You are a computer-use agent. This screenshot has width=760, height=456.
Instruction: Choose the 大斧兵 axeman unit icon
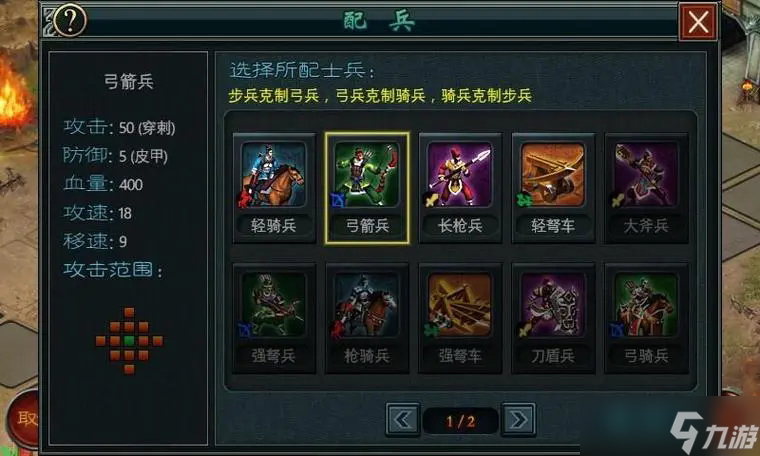(646, 175)
